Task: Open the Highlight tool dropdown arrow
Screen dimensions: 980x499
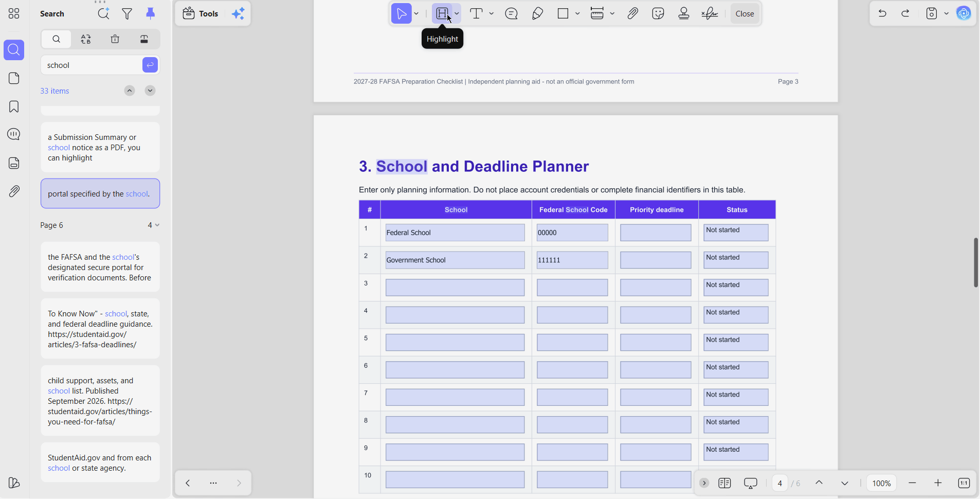Action: pos(457,14)
